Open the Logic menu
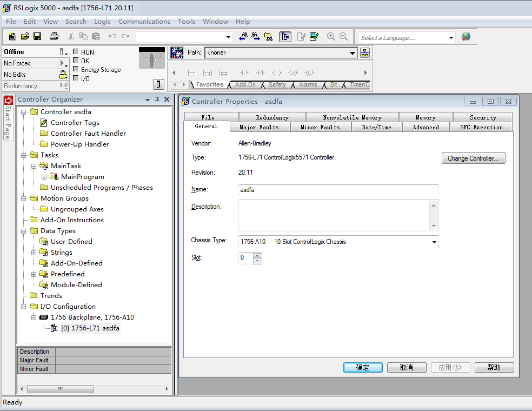This screenshot has width=532, height=411. [103, 22]
